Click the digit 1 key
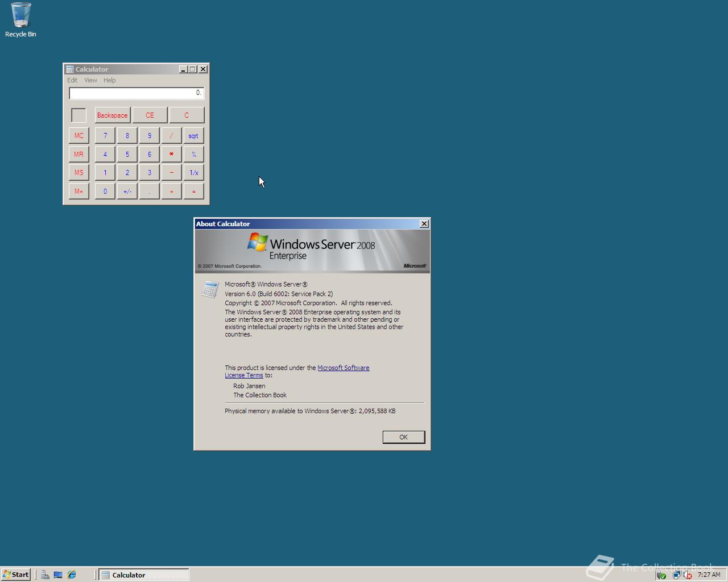 (x=105, y=173)
